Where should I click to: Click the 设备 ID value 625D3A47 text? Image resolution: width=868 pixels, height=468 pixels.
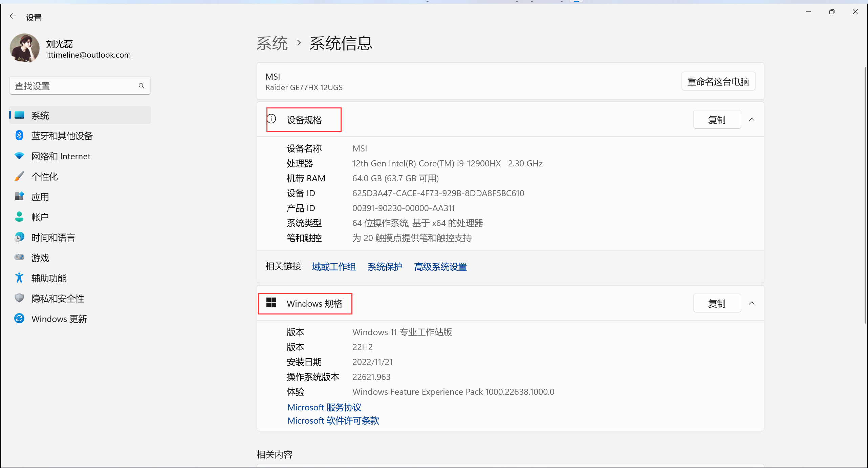pyautogui.click(x=438, y=193)
